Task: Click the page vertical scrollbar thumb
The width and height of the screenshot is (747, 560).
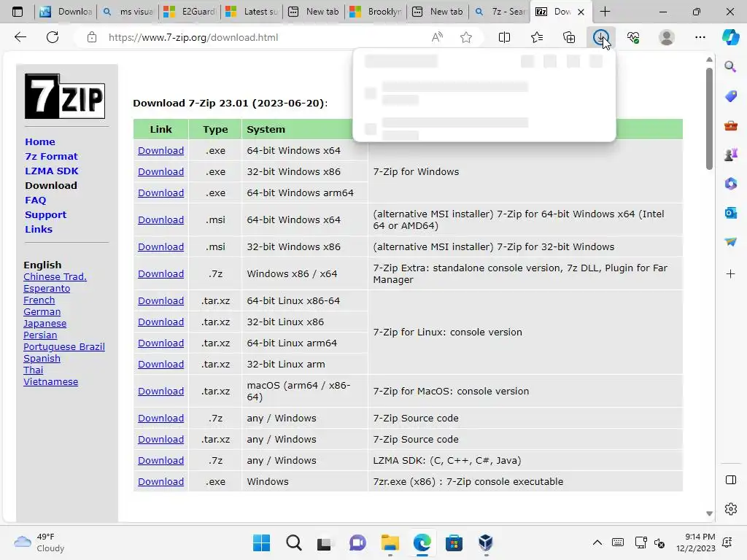Action: 709,118
